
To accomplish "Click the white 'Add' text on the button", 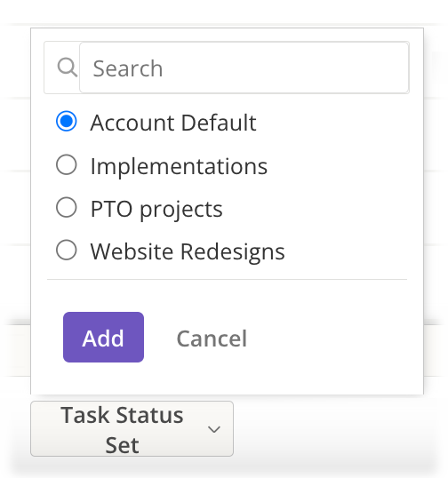I will click(x=103, y=339).
